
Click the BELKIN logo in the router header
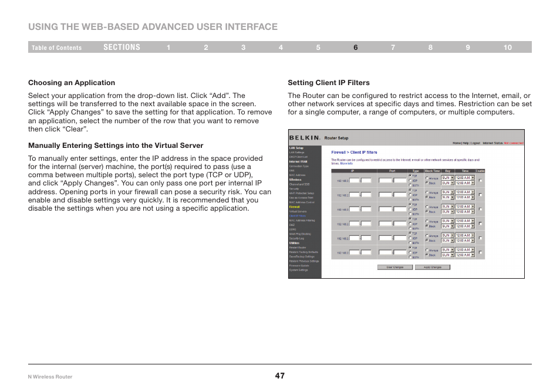point(305,138)
